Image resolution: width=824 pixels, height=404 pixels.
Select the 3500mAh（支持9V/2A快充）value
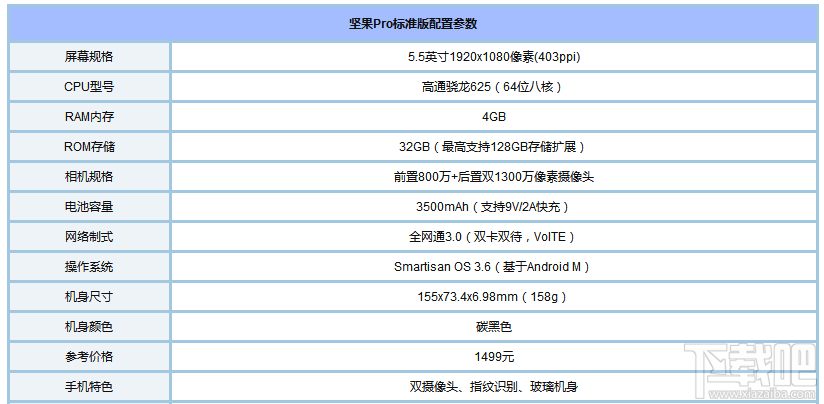[x=494, y=207]
